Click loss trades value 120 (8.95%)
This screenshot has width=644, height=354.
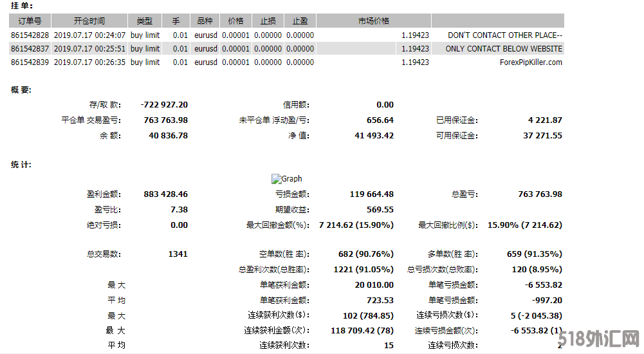tap(537, 270)
